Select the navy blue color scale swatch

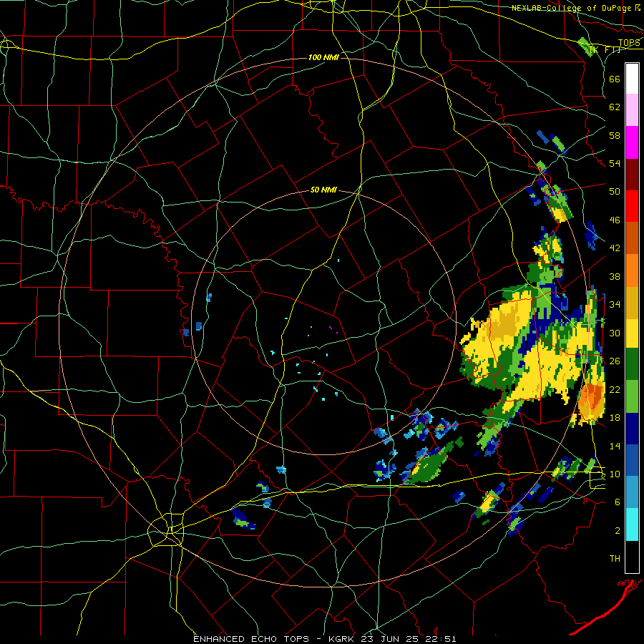click(x=632, y=429)
